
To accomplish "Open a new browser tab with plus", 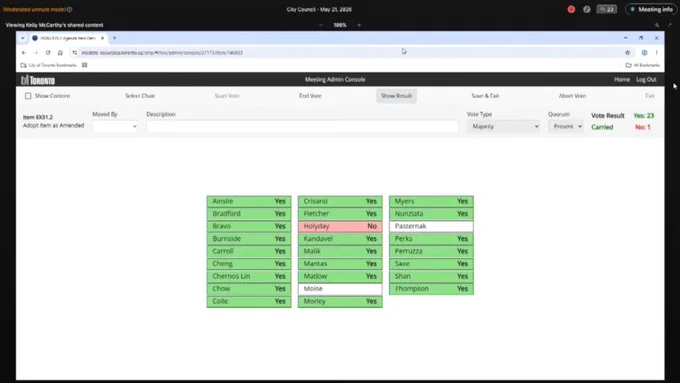I will (114, 38).
